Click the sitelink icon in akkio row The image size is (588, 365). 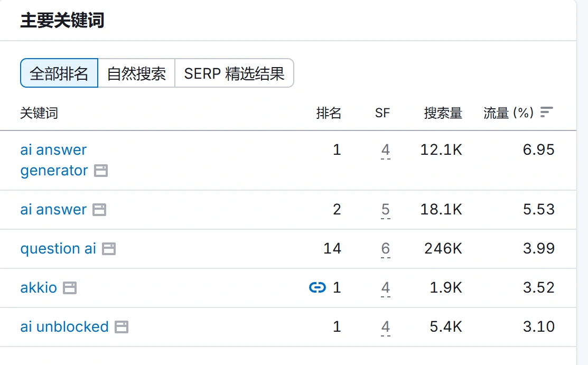[317, 287]
